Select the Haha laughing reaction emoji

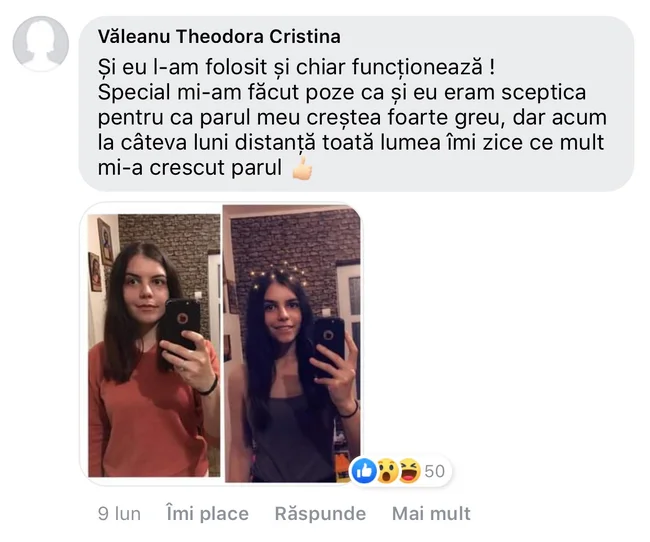point(409,471)
